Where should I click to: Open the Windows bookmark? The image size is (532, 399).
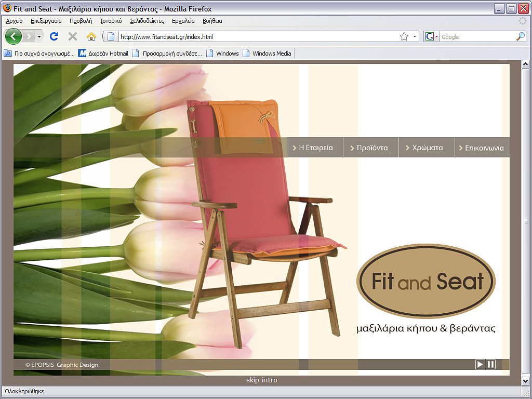222,54
